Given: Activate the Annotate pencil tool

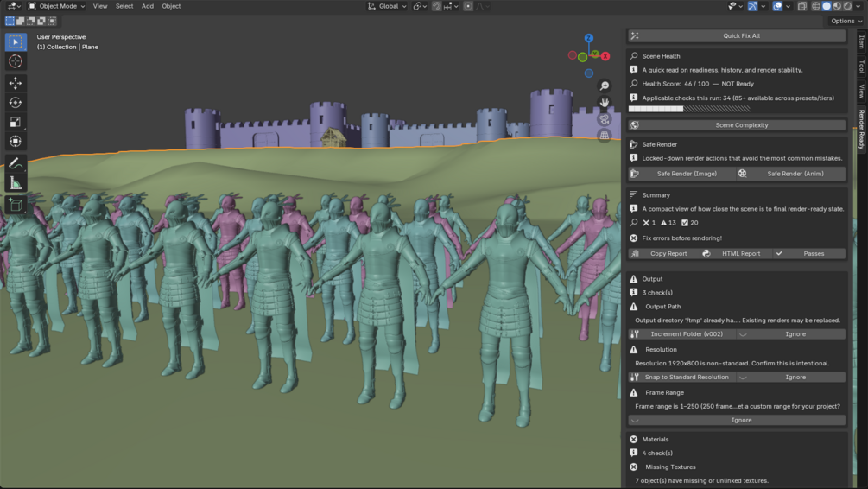Looking at the screenshot, I should pyautogui.click(x=15, y=163).
